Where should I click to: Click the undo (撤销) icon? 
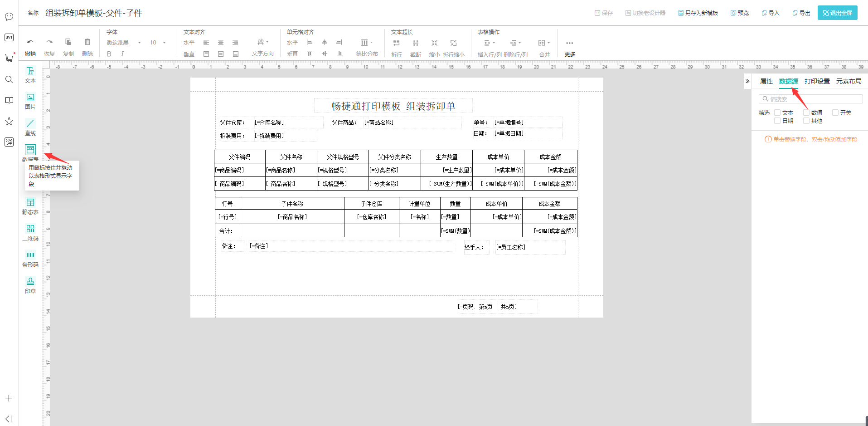[x=30, y=42]
